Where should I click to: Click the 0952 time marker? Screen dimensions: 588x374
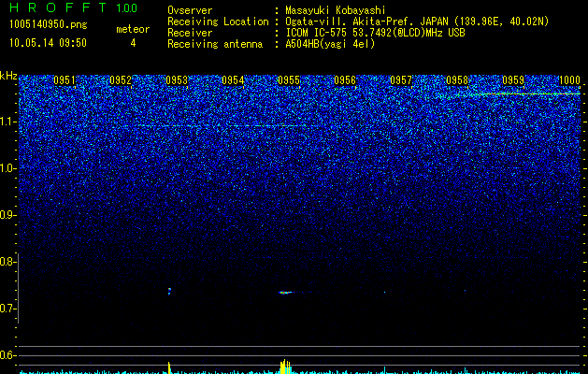[121, 80]
